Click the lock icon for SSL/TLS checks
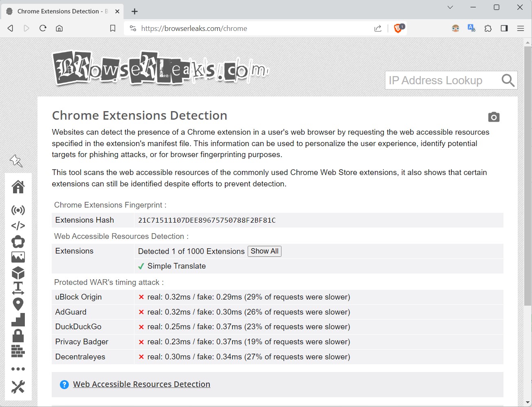The width and height of the screenshot is (532, 407). tap(18, 335)
